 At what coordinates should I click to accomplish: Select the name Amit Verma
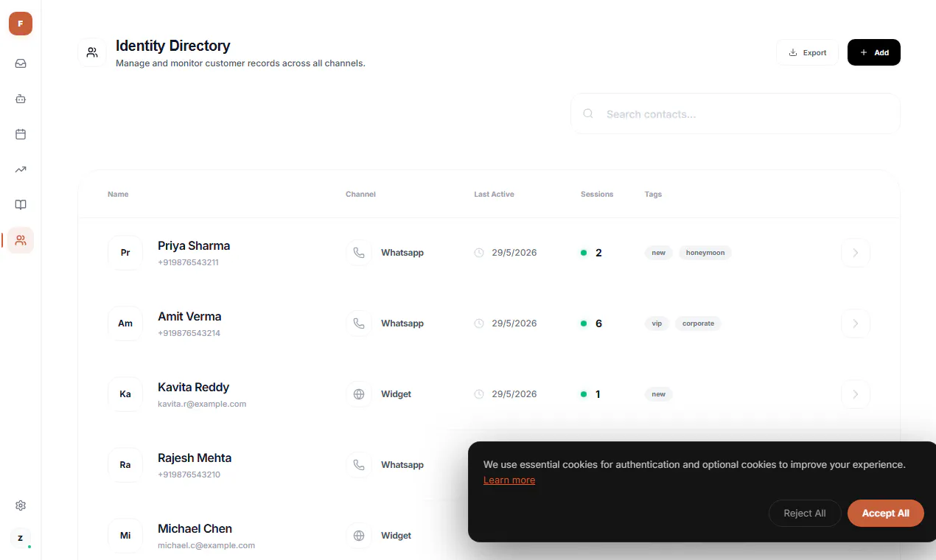click(x=189, y=317)
